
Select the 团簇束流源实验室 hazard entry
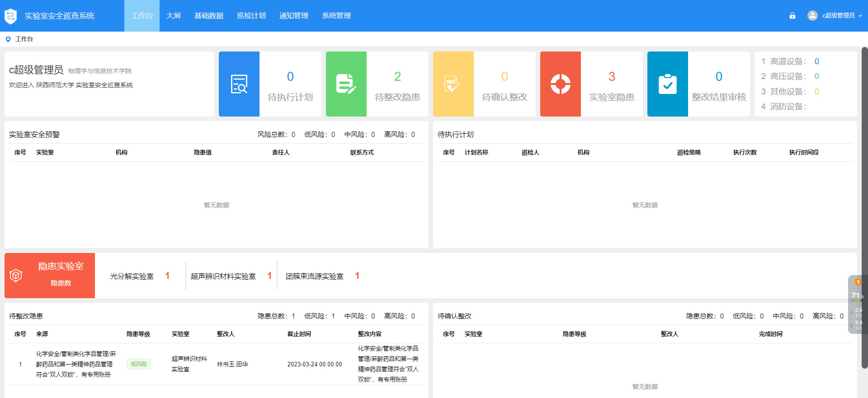click(x=322, y=276)
